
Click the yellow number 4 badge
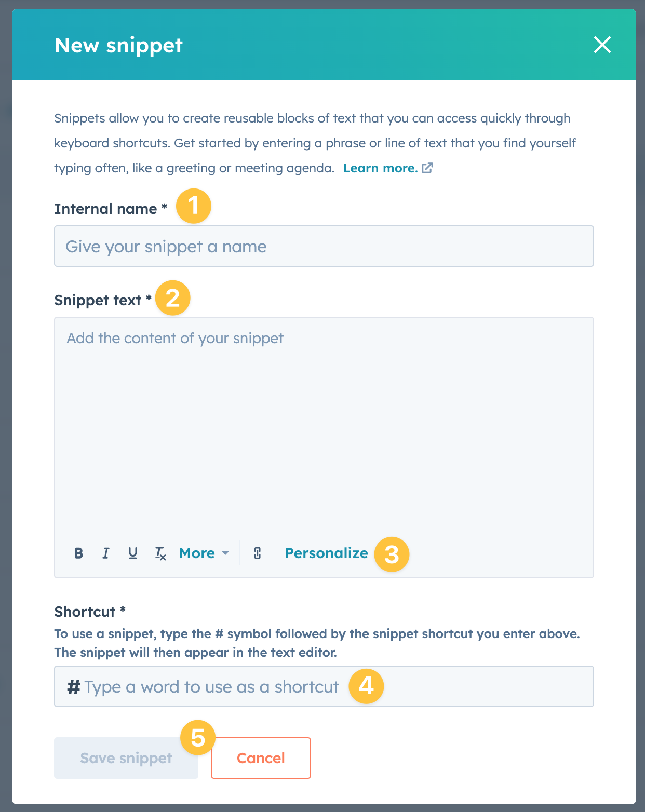click(366, 686)
